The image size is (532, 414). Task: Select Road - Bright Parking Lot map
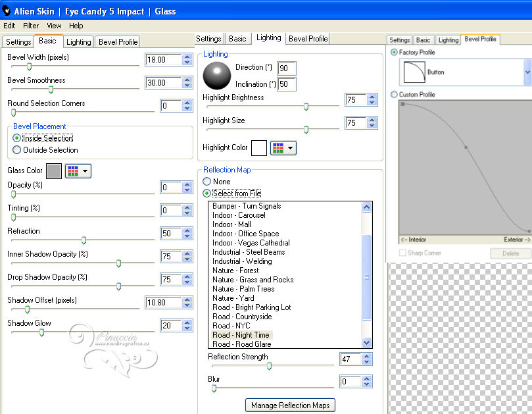[x=251, y=307]
